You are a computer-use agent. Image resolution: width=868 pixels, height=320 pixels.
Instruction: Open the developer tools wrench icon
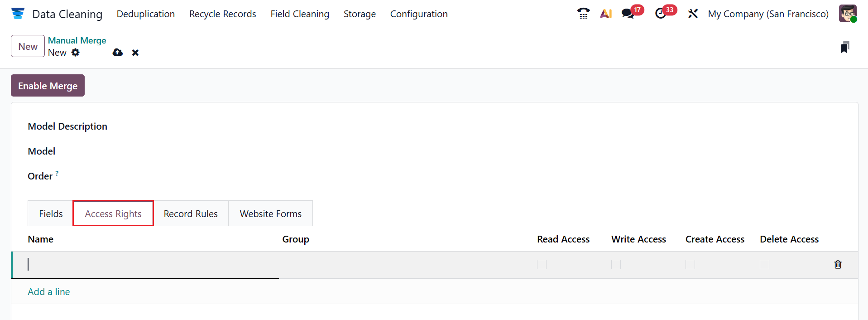[x=693, y=14]
